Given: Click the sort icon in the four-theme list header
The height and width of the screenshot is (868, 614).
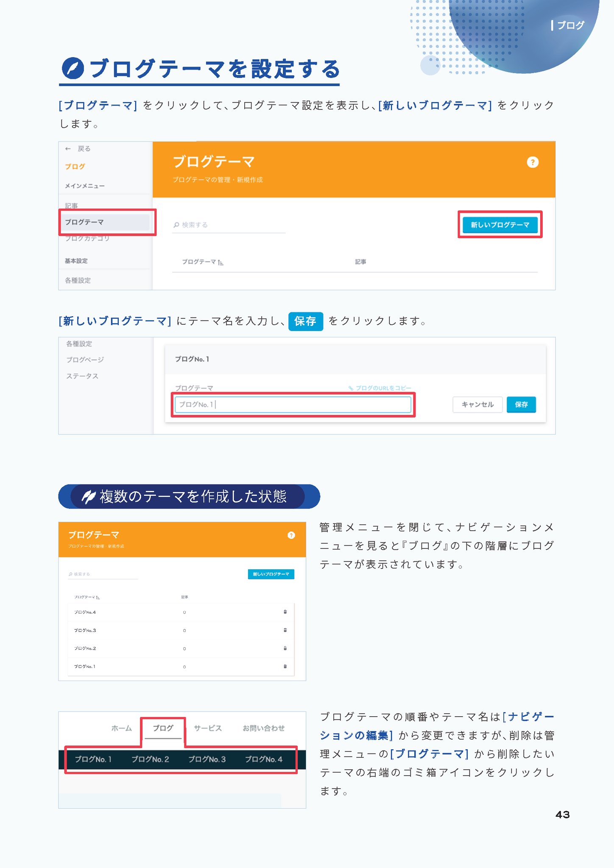Looking at the screenshot, I should click(x=98, y=598).
